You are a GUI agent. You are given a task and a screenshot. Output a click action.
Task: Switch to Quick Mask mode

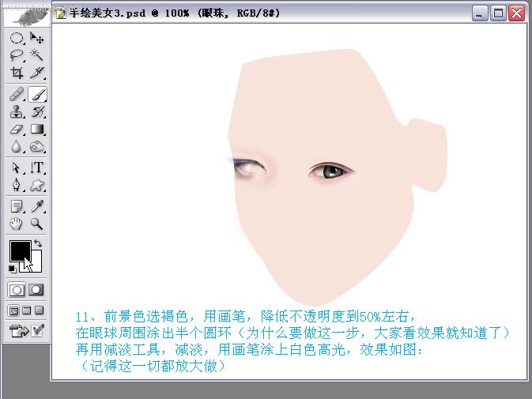(x=36, y=290)
